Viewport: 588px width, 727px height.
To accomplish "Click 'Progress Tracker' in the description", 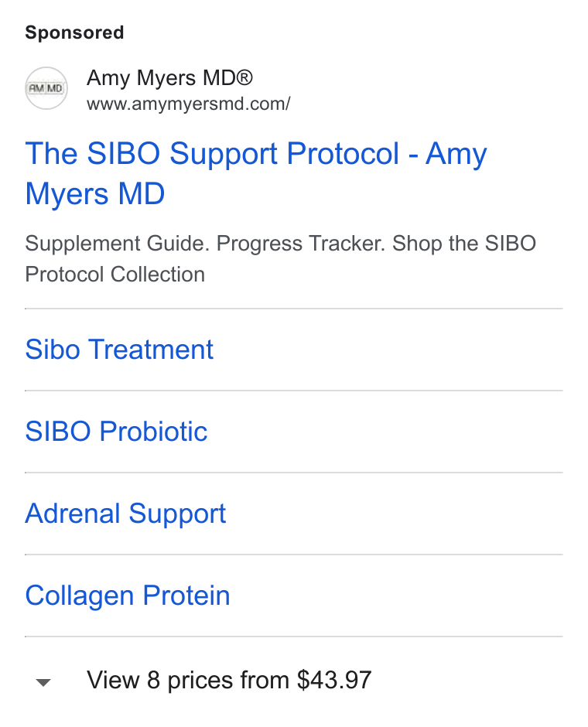I will (301, 244).
